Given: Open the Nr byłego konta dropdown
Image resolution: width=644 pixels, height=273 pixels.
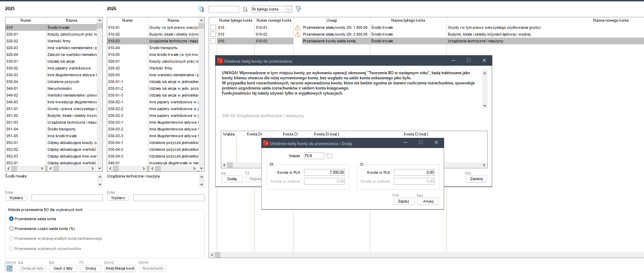Looking at the screenshot, I should 288,9.
